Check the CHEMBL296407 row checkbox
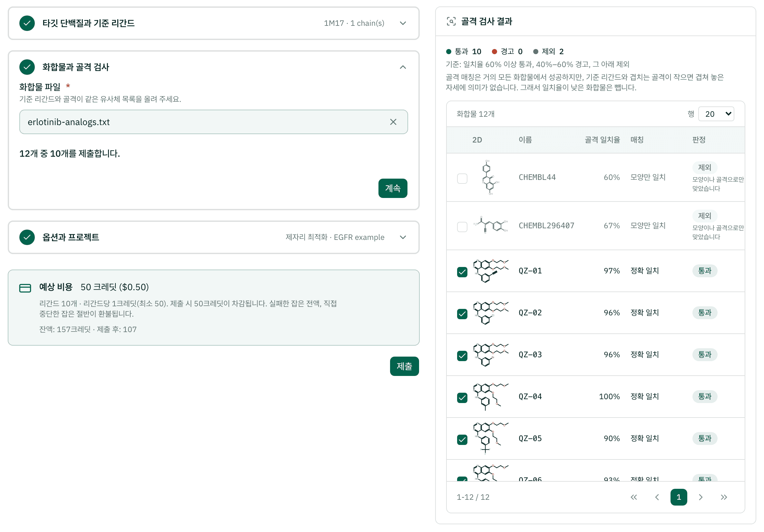The height and width of the screenshot is (532, 764). (x=462, y=227)
